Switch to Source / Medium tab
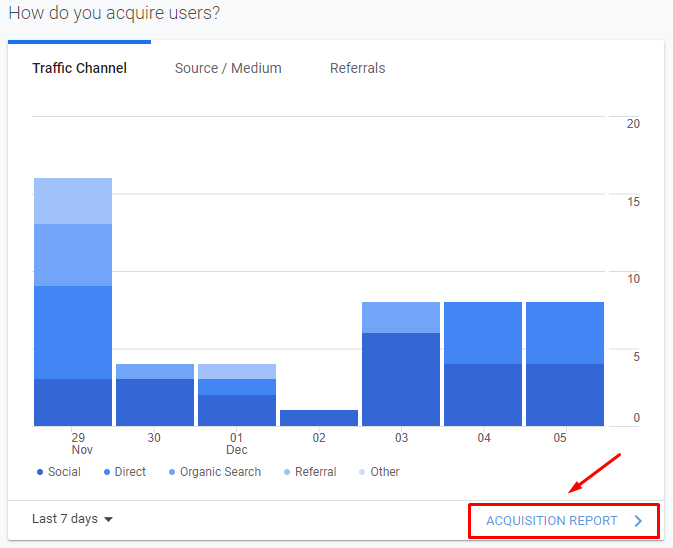 [x=228, y=68]
